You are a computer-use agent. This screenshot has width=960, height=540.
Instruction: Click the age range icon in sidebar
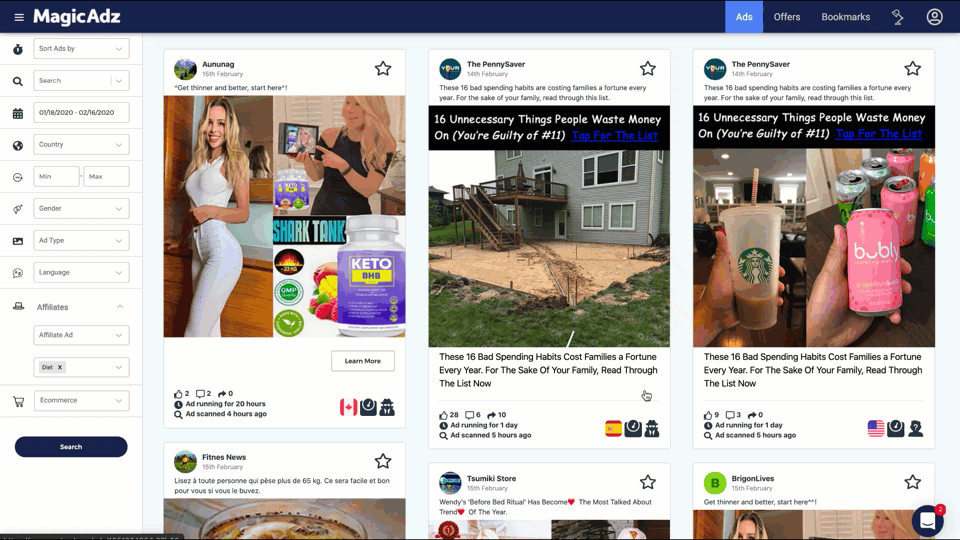(x=18, y=177)
